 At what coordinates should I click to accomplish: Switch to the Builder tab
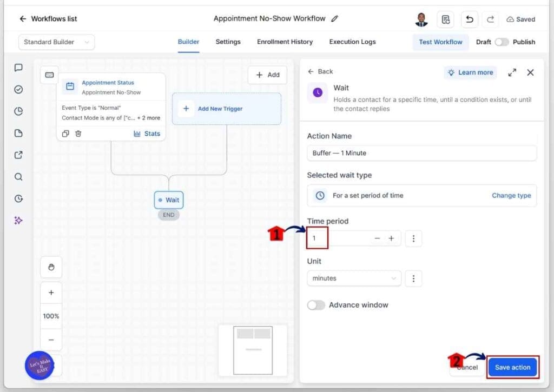point(188,42)
